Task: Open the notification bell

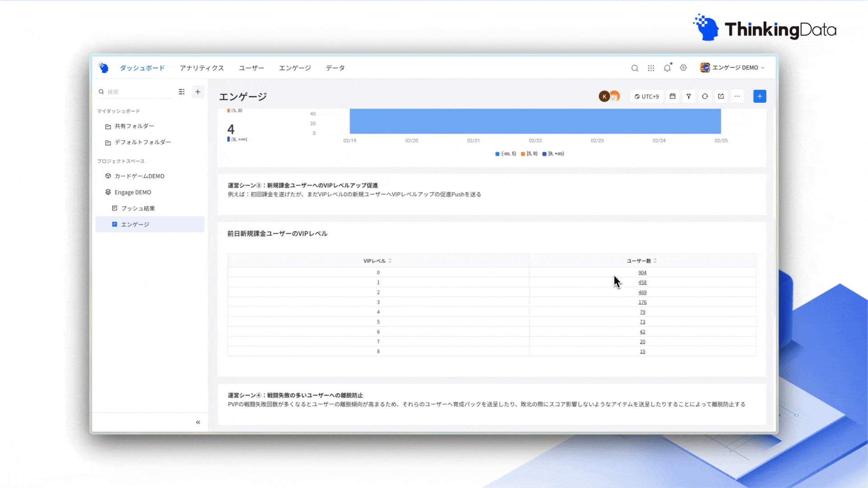Action: click(x=667, y=68)
